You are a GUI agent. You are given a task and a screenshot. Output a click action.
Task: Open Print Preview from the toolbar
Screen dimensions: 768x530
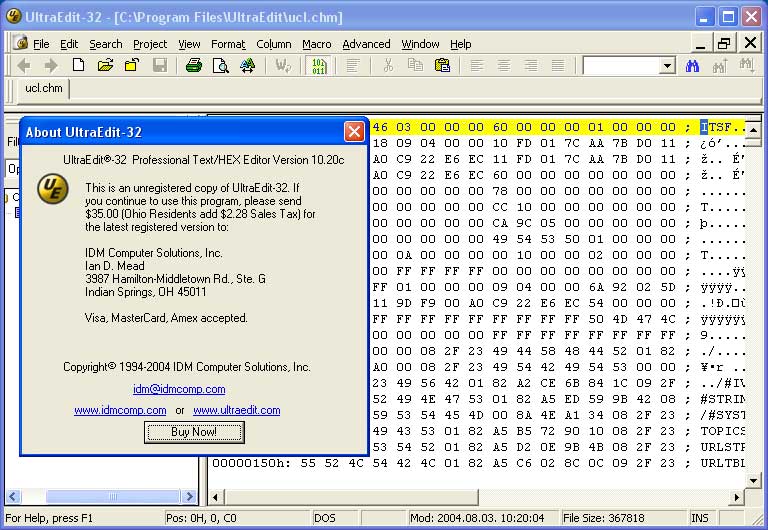pyautogui.click(x=221, y=65)
